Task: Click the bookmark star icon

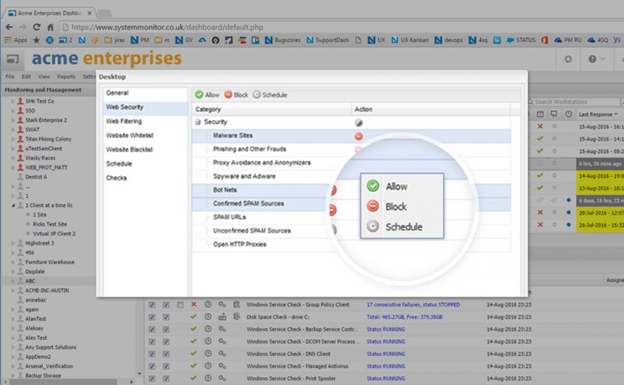Action: point(36,40)
